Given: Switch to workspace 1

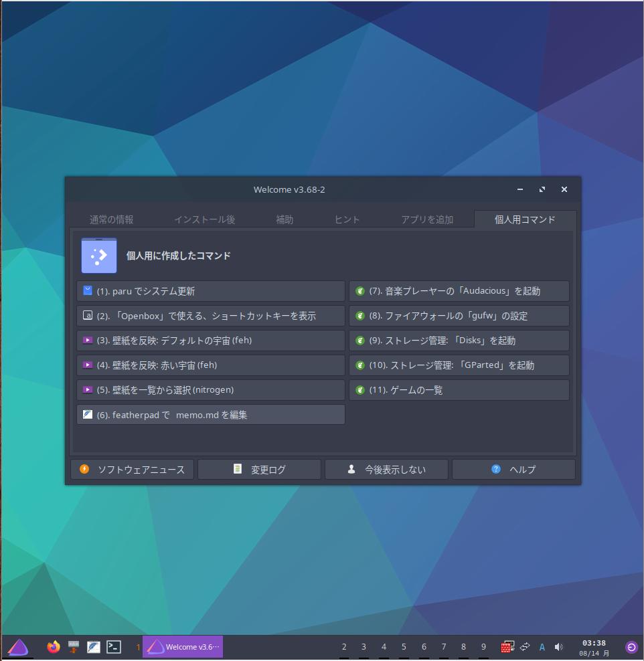Looking at the screenshot, I should pyautogui.click(x=137, y=647).
